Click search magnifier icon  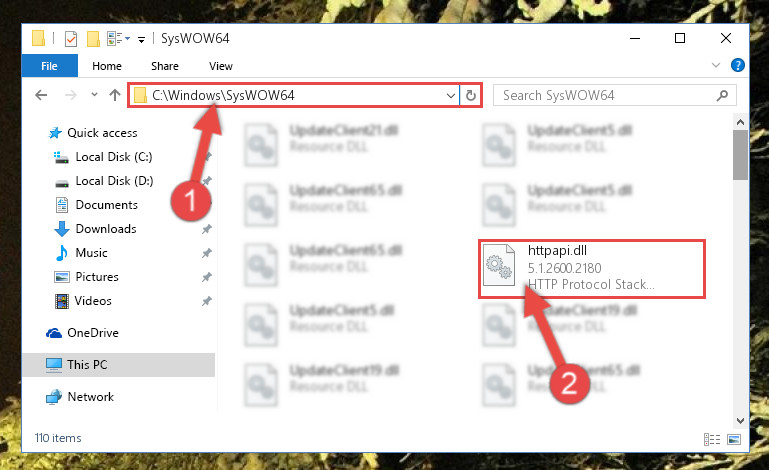pyautogui.click(x=722, y=95)
